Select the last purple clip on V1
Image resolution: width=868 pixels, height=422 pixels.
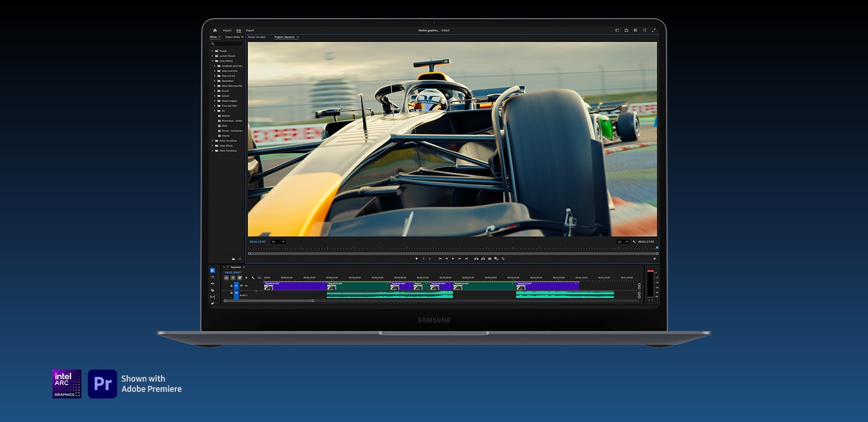tap(547, 286)
